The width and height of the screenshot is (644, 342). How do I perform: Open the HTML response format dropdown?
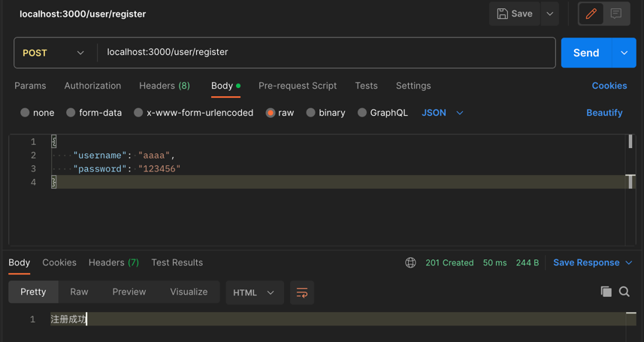254,292
